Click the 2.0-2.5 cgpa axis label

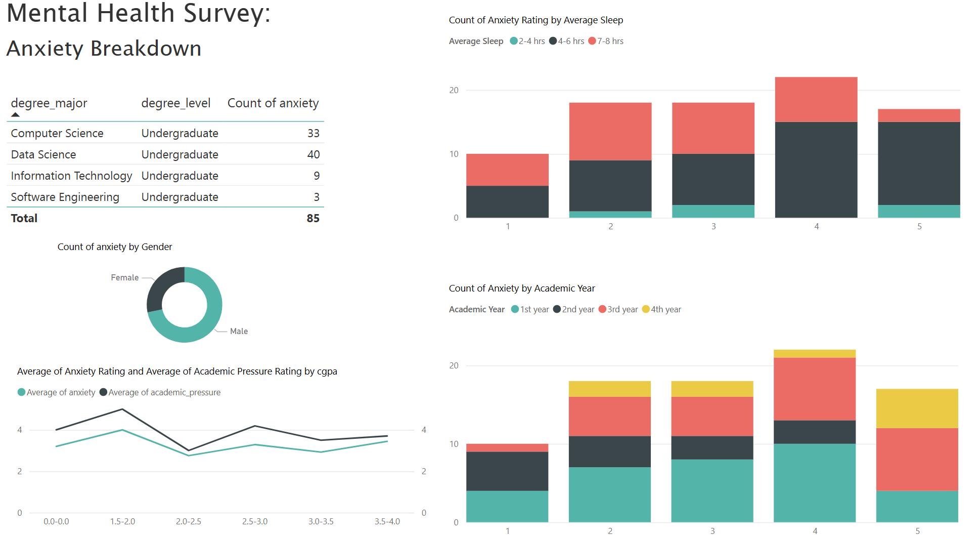189,521
